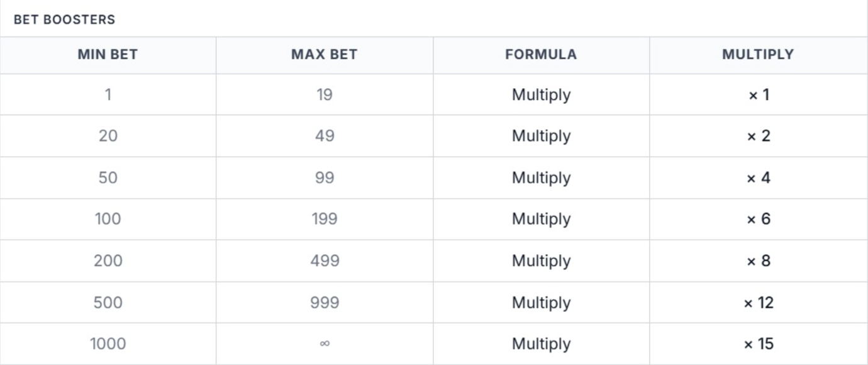Select the min bet value 50
The image size is (868, 365).
click(x=108, y=177)
